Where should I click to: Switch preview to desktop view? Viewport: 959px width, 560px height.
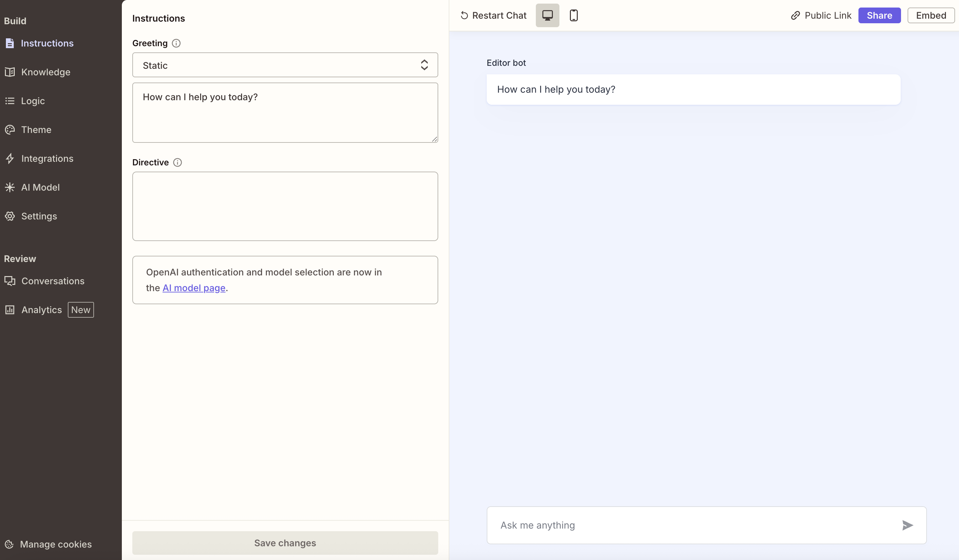[547, 15]
